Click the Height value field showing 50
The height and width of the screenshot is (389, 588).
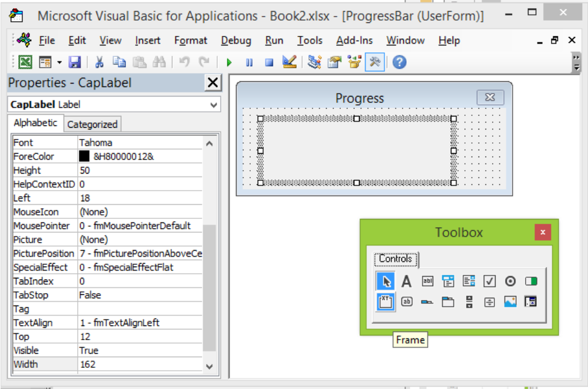point(140,170)
